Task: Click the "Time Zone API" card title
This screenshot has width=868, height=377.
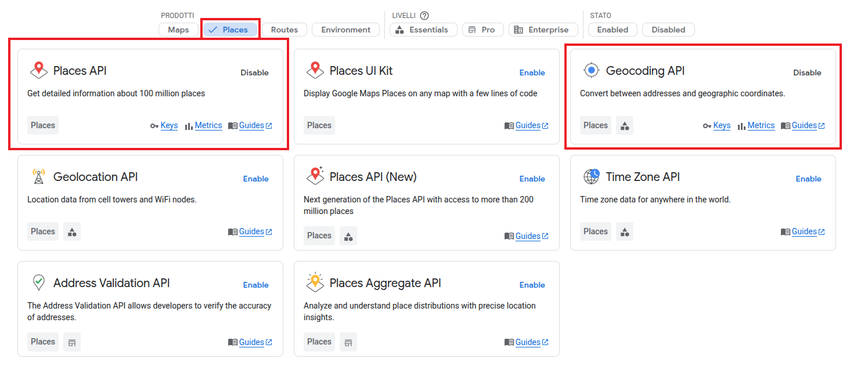Action: point(643,177)
